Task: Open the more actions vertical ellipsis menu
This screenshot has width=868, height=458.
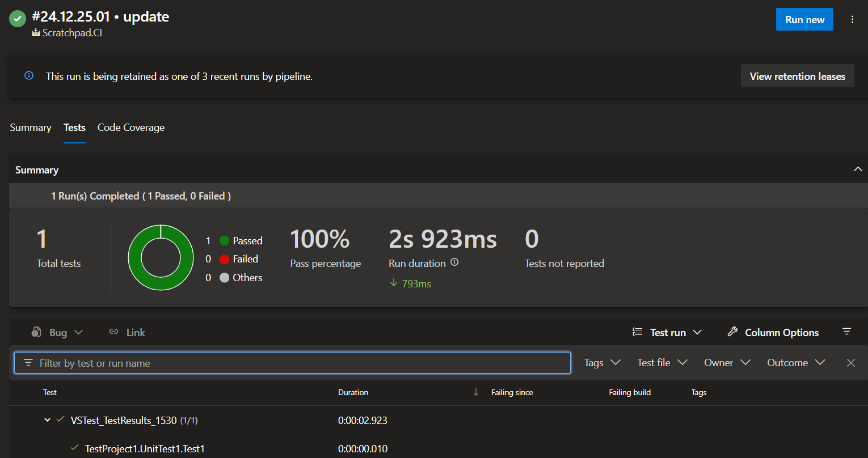Action: (x=852, y=19)
